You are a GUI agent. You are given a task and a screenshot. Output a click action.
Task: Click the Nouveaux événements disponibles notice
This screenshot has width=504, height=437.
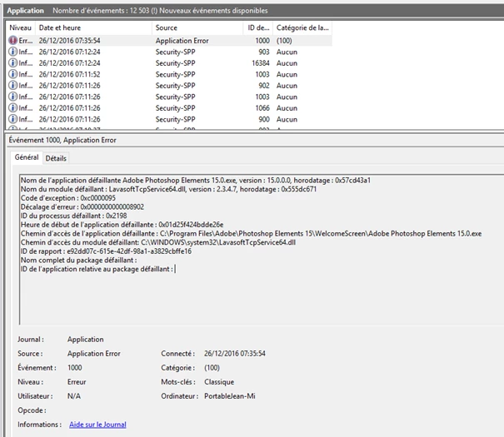[213, 11]
